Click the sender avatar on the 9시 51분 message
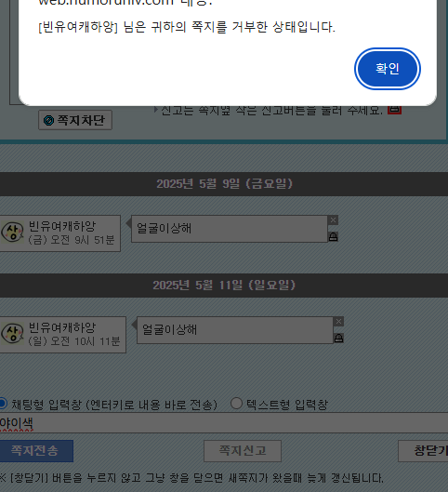The width and height of the screenshot is (448, 492). (x=12, y=233)
